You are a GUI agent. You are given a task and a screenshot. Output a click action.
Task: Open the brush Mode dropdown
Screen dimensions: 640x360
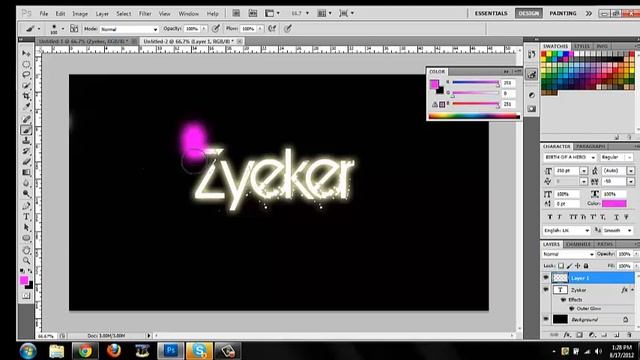tap(129, 29)
